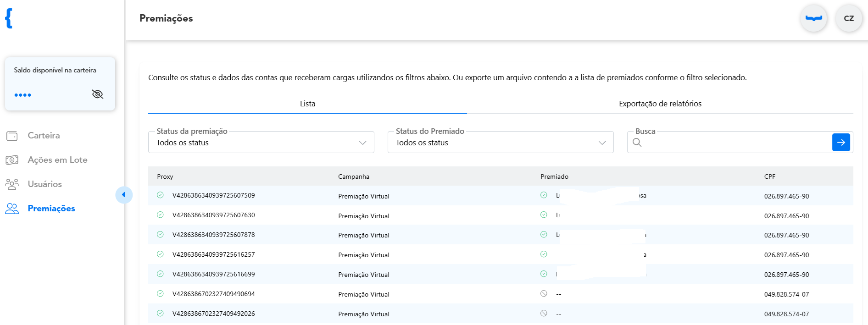The width and height of the screenshot is (868, 325).
Task: Click chevron of Status da premiação
Action: pos(362,143)
